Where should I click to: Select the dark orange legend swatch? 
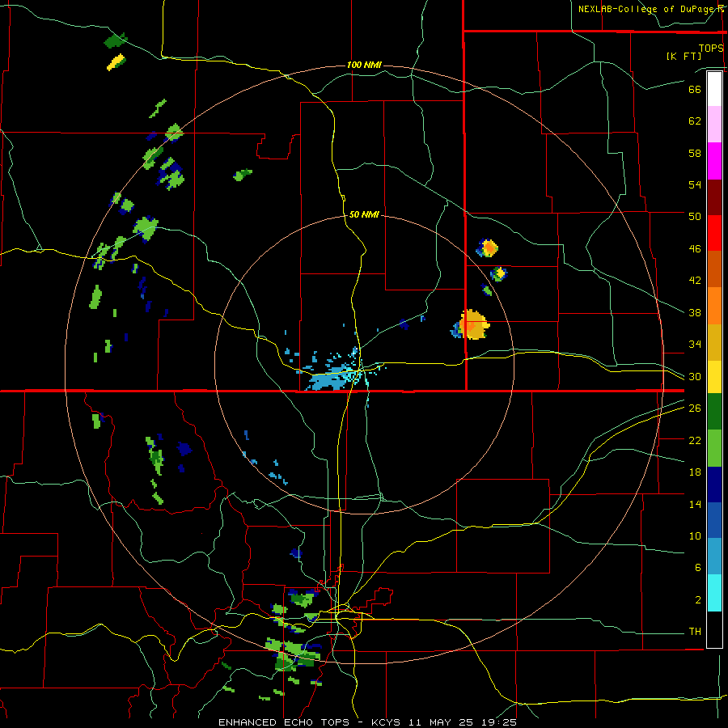[x=714, y=269]
